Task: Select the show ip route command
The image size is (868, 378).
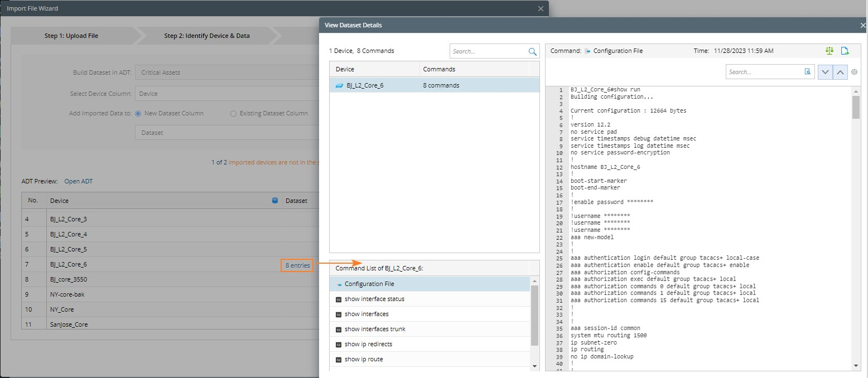Action: [363, 360]
